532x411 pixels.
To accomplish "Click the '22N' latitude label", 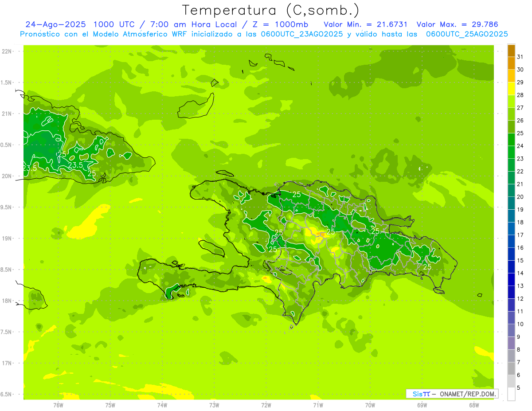I will (7, 51).
